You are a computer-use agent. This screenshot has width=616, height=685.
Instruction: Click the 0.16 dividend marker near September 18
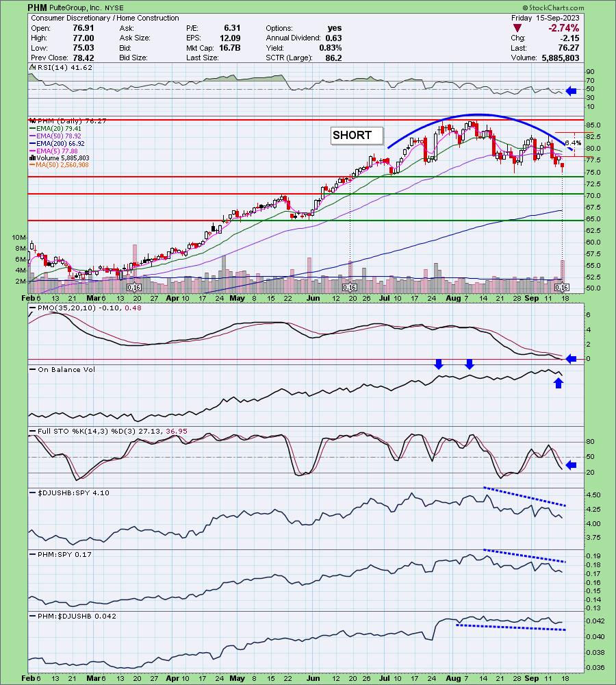coord(561,287)
